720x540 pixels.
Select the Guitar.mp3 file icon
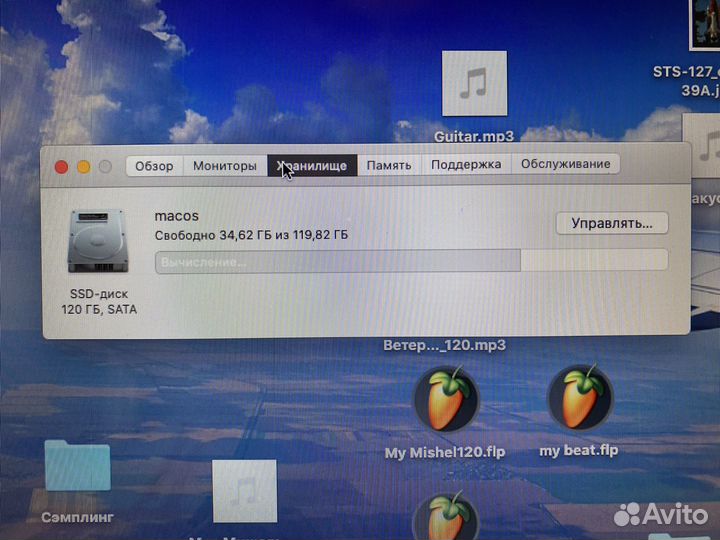474,84
